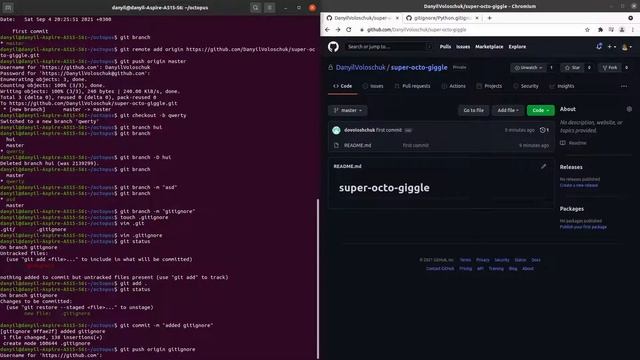Click the README.md file icon

(336, 145)
